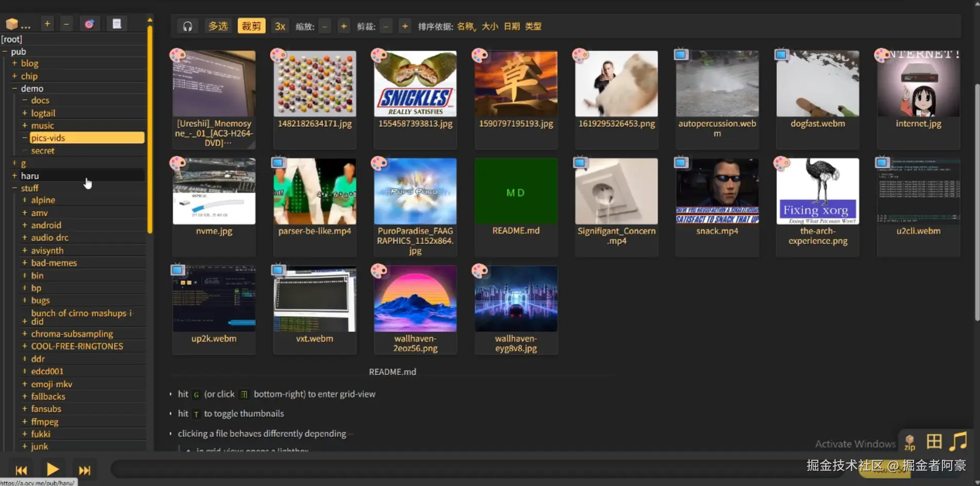This screenshot has width=980, height=486.
Task: Skip to the previous track
Action: click(x=21, y=470)
